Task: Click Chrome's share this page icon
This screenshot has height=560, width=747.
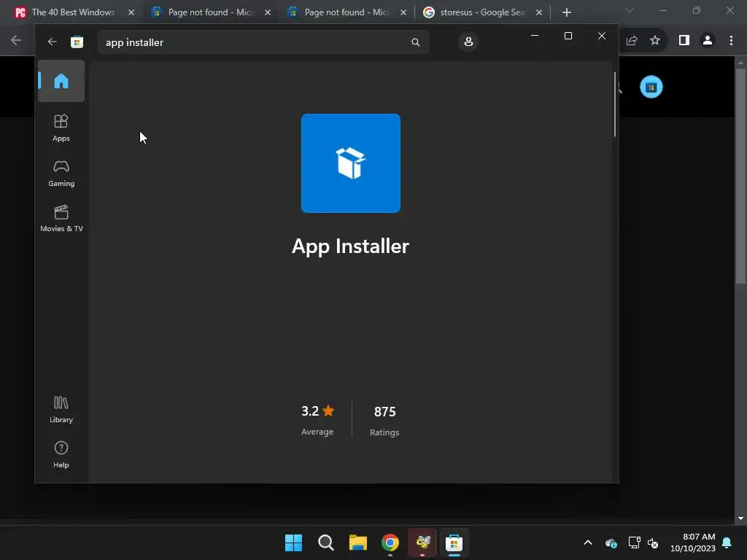Action: click(x=632, y=41)
